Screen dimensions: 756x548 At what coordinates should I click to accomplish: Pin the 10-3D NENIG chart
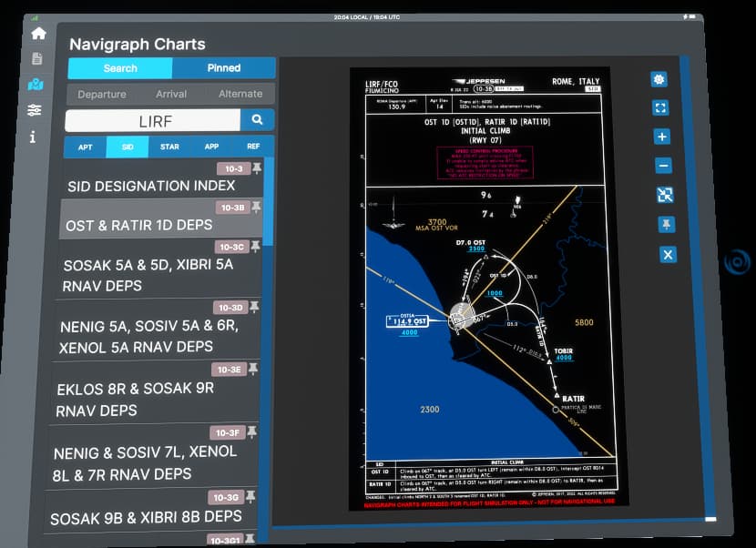click(x=254, y=307)
